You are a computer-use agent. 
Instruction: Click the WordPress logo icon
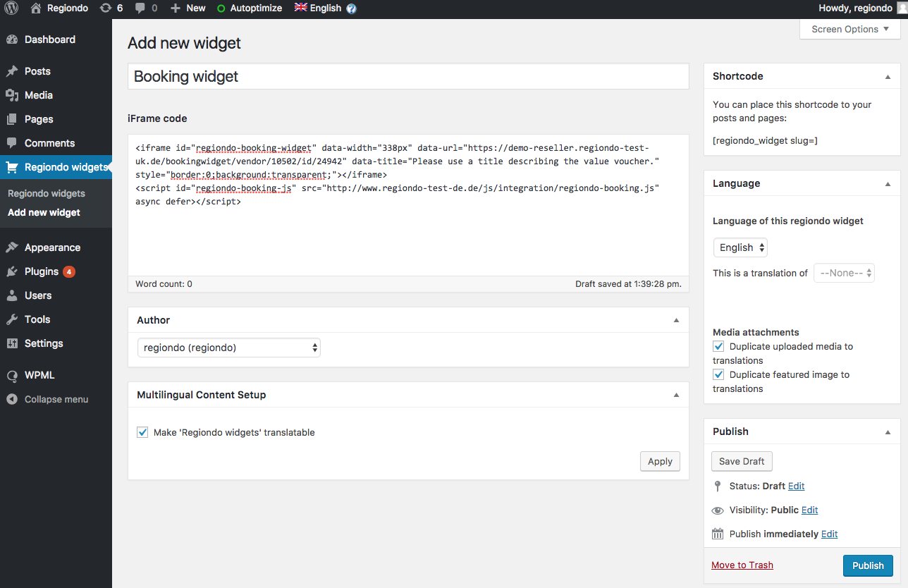point(11,8)
